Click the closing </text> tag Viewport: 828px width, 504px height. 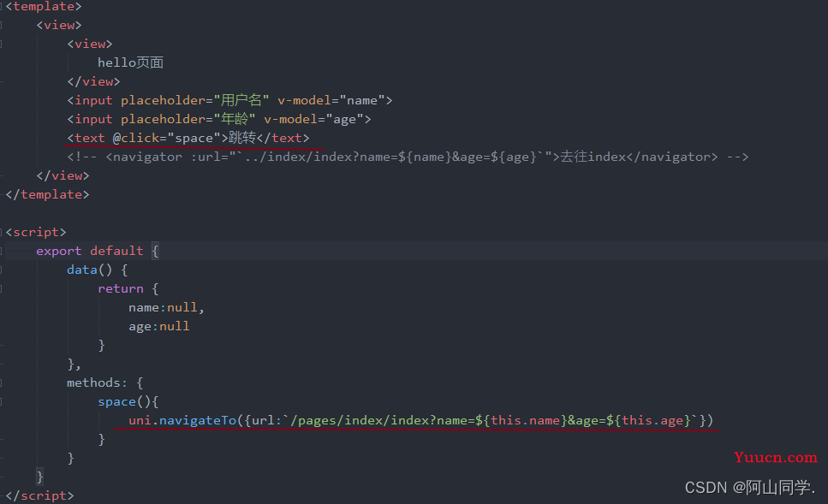point(283,139)
